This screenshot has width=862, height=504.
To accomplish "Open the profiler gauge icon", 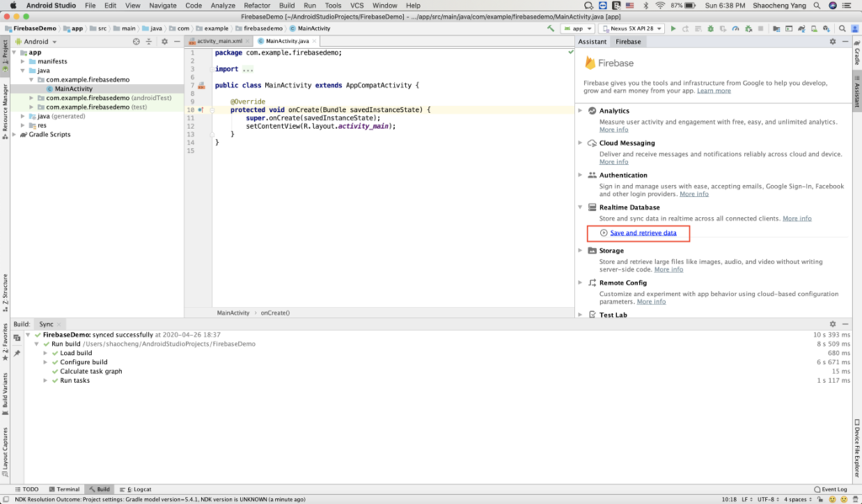I will pyautogui.click(x=736, y=29).
